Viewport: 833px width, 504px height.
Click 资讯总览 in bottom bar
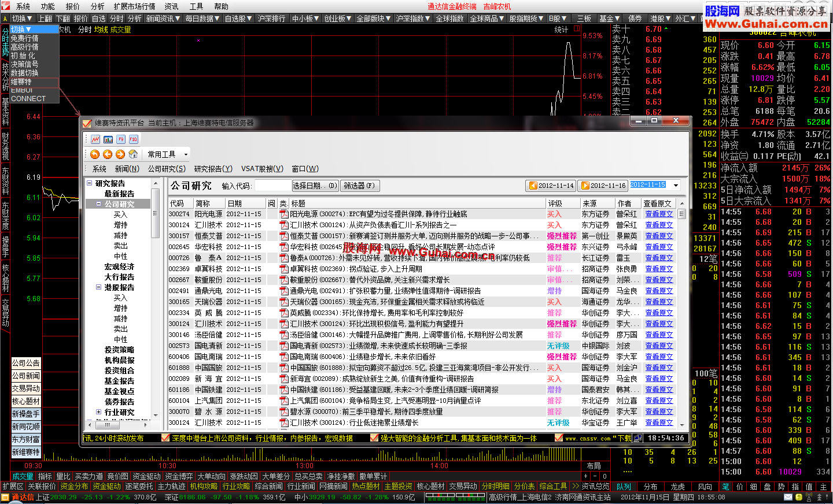(595, 487)
